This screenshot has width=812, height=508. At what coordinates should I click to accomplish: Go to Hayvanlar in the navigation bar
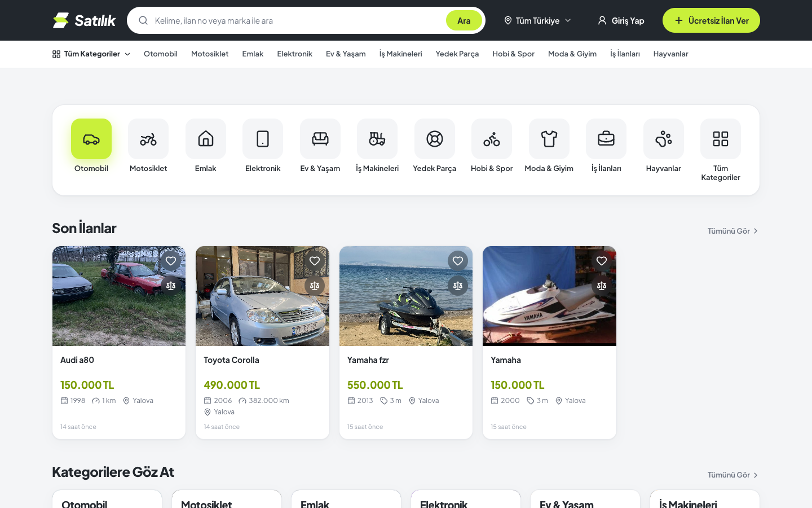pos(671,54)
